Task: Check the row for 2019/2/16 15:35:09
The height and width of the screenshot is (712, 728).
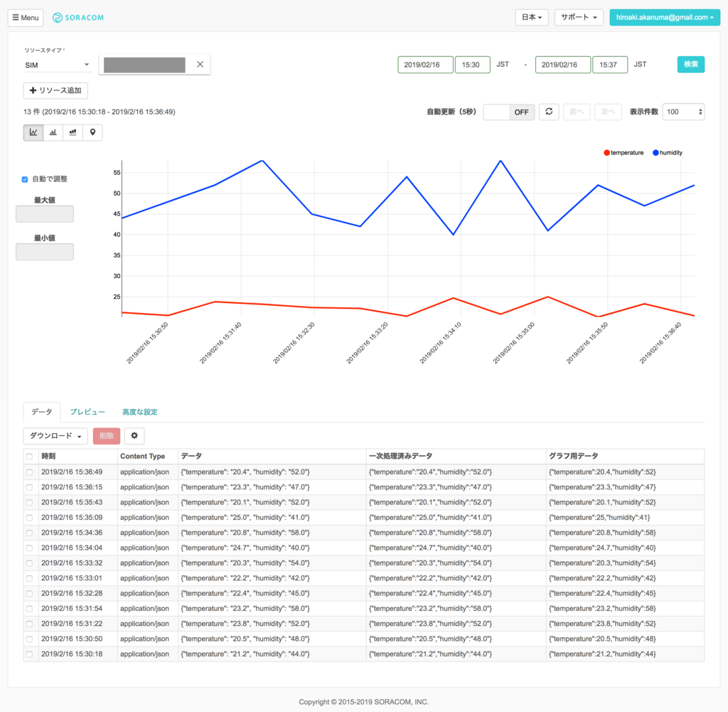Action: (x=30, y=517)
